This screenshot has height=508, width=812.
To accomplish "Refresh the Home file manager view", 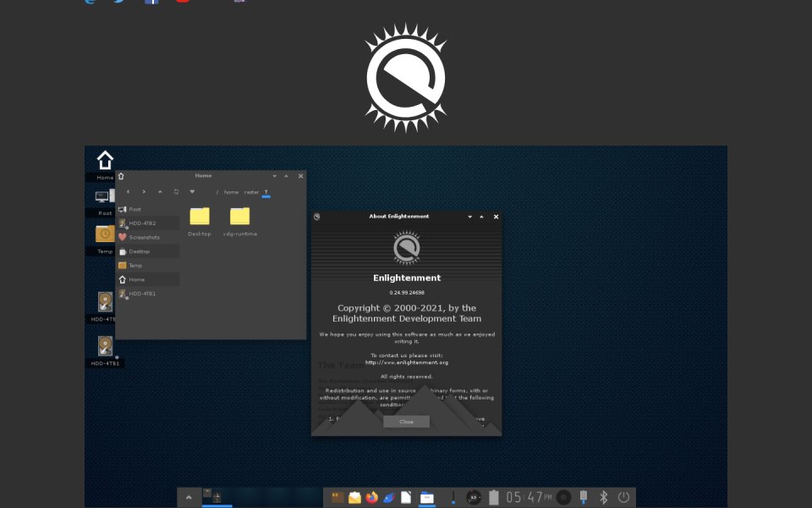I will click(x=176, y=192).
